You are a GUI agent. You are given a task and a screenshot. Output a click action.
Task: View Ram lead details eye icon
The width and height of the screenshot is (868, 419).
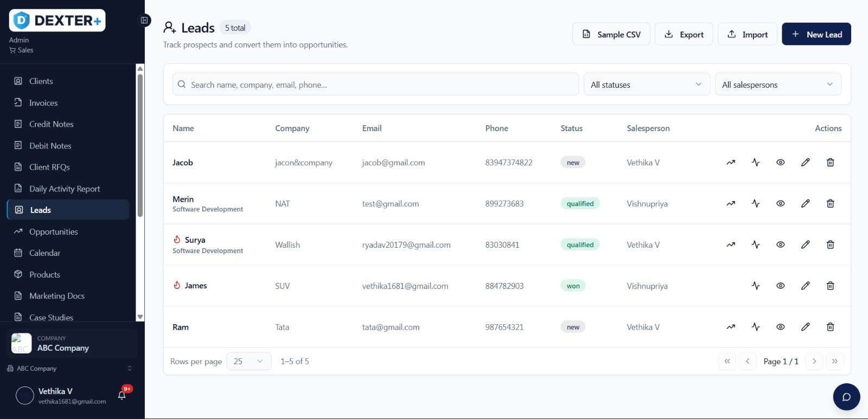(781, 327)
